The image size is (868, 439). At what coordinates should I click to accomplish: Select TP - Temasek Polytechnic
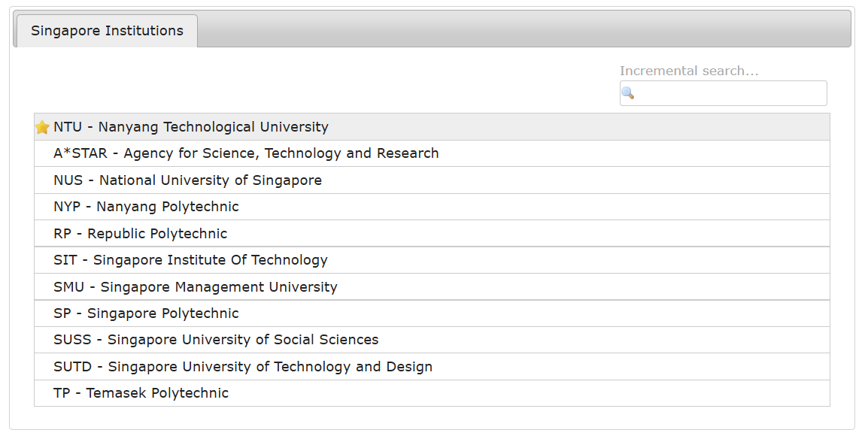tap(141, 393)
